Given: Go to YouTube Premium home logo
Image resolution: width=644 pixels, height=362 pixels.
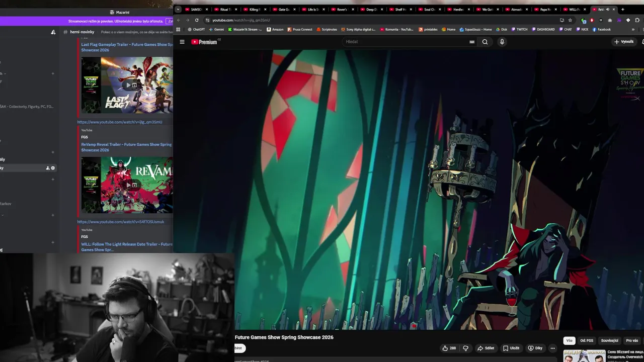Looking at the screenshot, I should click(205, 42).
